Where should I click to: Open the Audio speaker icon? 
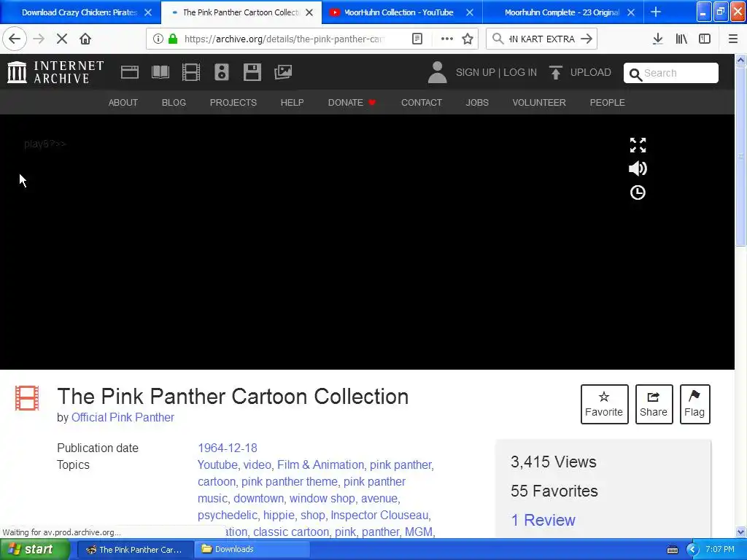222,72
